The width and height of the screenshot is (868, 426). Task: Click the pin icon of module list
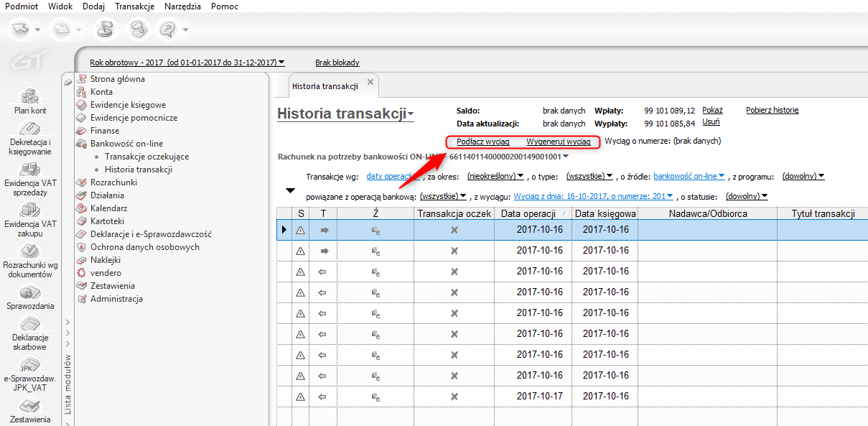click(67, 82)
